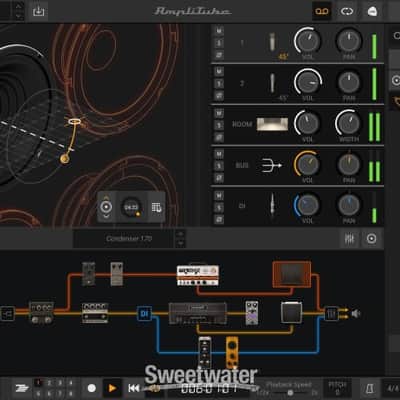Solo mic channel 1

click(219, 43)
